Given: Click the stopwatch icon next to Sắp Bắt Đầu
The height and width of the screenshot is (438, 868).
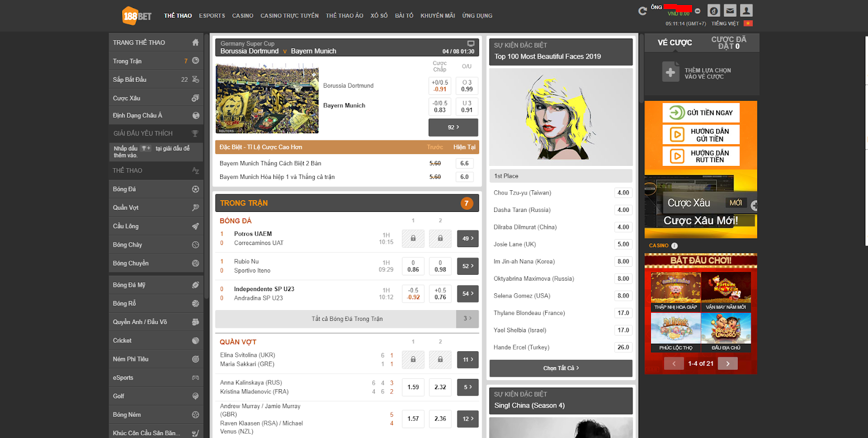Looking at the screenshot, I should 195,79.
